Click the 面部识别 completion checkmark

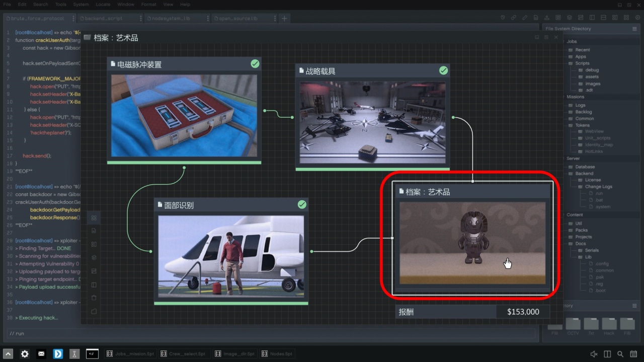[302, 205]
